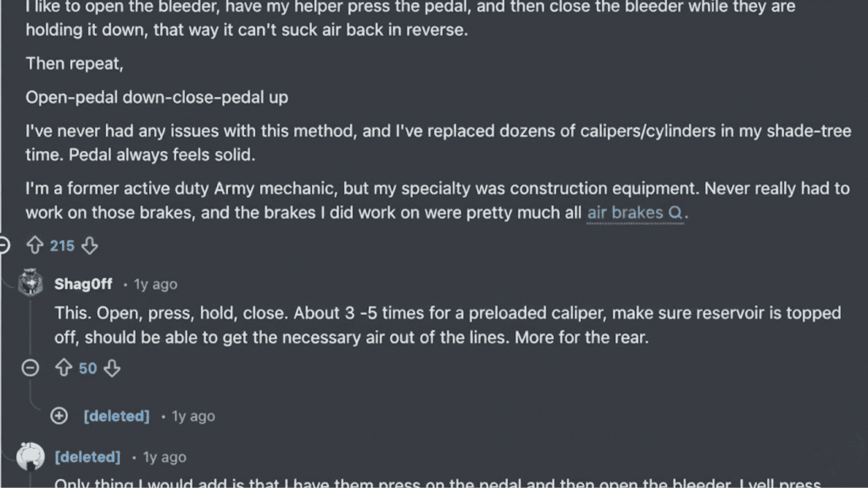Open ShagOff's profile
The image size is (868, 488).
coord(83,284)
